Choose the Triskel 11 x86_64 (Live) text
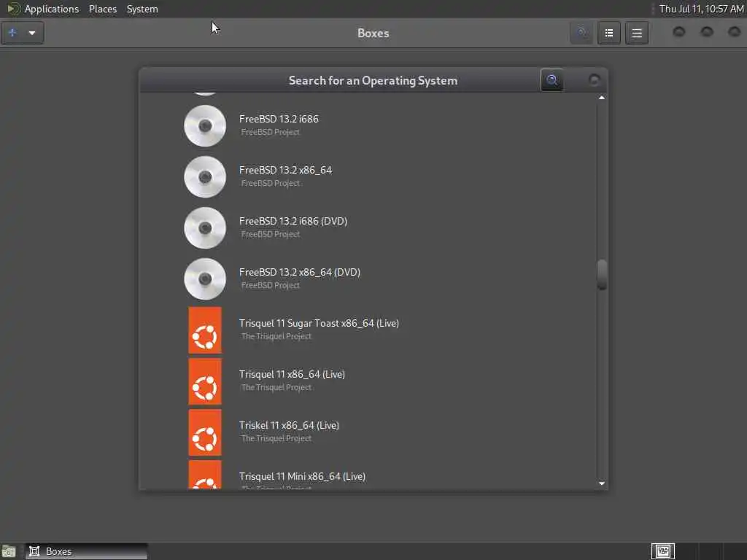747x560 pixels. click(289, 425)
